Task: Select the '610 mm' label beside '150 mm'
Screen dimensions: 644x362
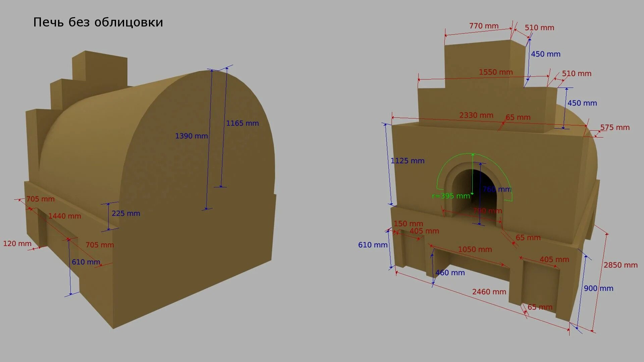Action: pos(373,245)
